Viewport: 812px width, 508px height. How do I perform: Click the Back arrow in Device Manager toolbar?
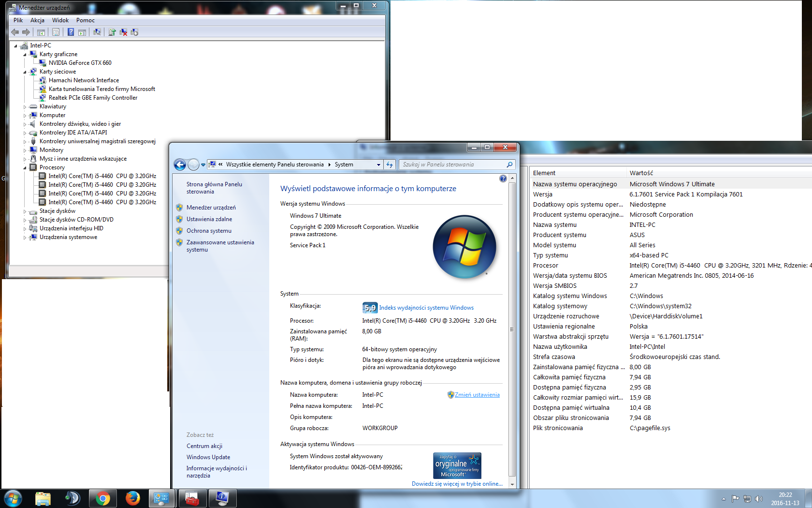(x=15, y=32)
